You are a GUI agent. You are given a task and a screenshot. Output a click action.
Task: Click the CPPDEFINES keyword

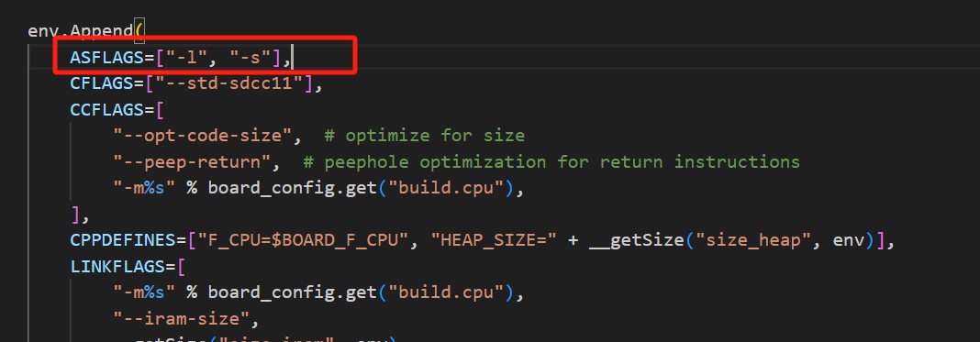[123, 239]
